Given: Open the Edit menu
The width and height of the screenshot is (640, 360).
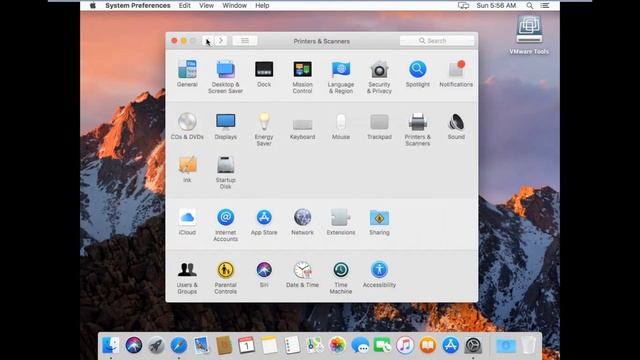Looking at the screenshot, I should (x=184, y=5).
